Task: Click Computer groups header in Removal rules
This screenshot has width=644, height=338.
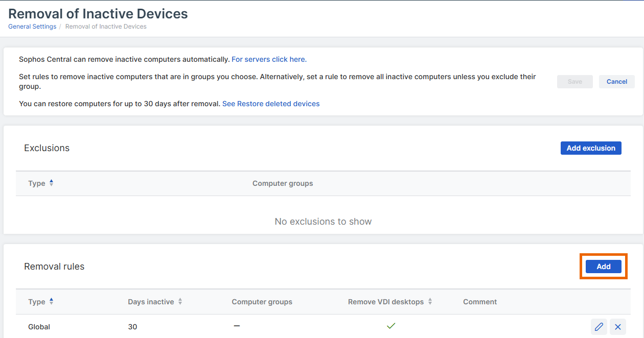Action: pos(262,302)
